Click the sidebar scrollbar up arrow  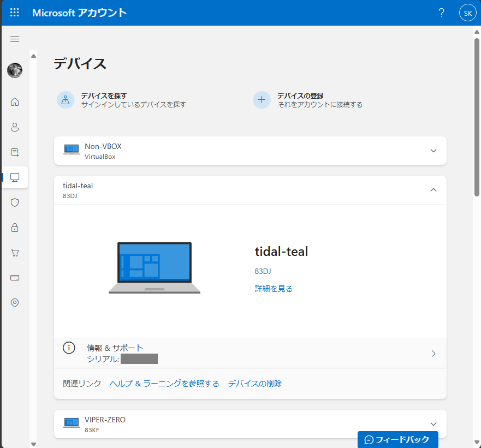[x=33, y=56]
